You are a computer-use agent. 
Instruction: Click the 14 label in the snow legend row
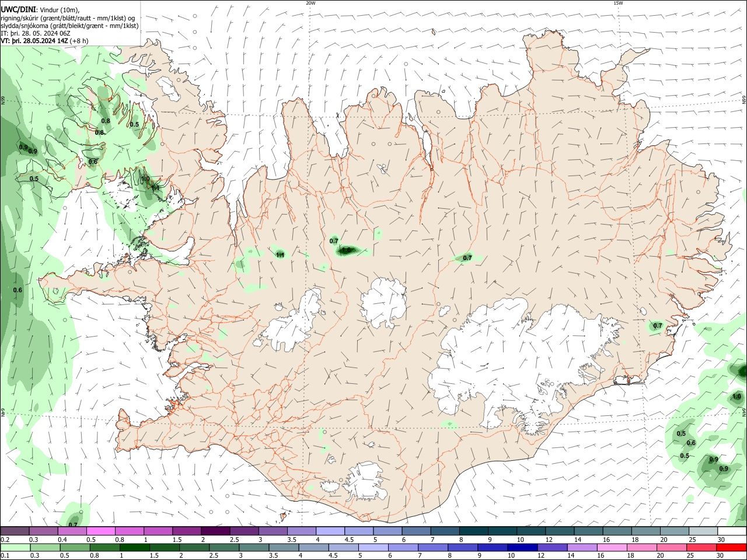(578, 540)
